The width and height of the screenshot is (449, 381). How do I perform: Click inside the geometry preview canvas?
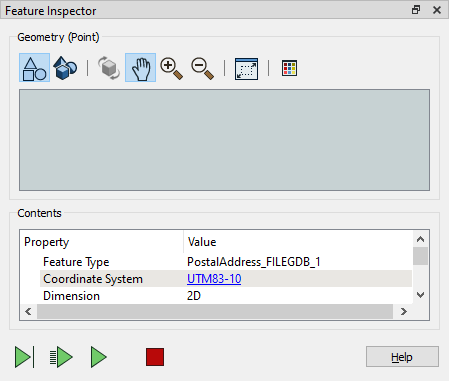224,140
